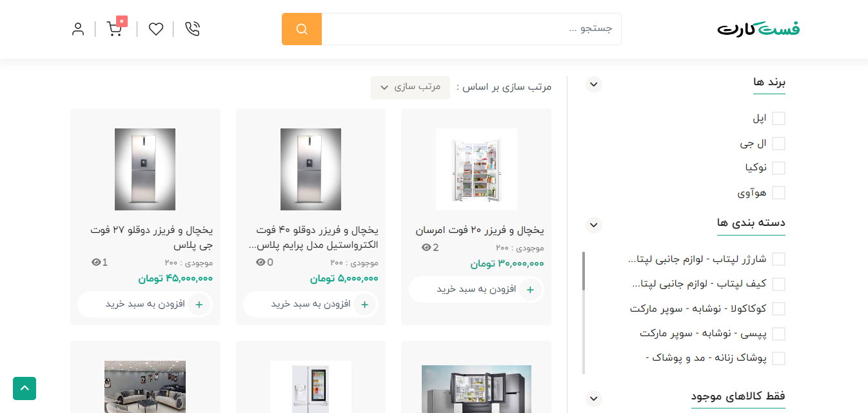Open the مرتب سازی sort dropdown
This screenshot has height=413, width=868.
pos(410,87)
